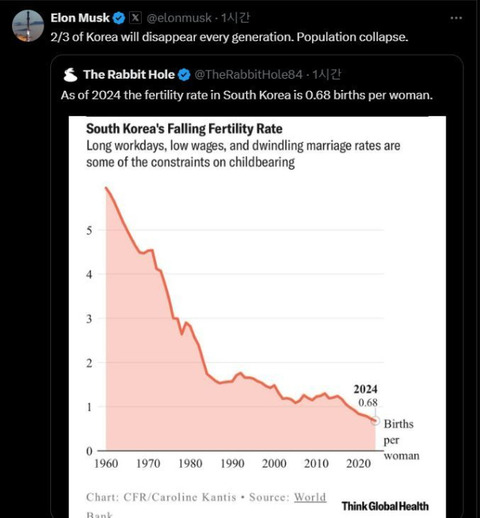Open the @elonmusk handle link
Screen dimensions: 480x518
(179, 18)
